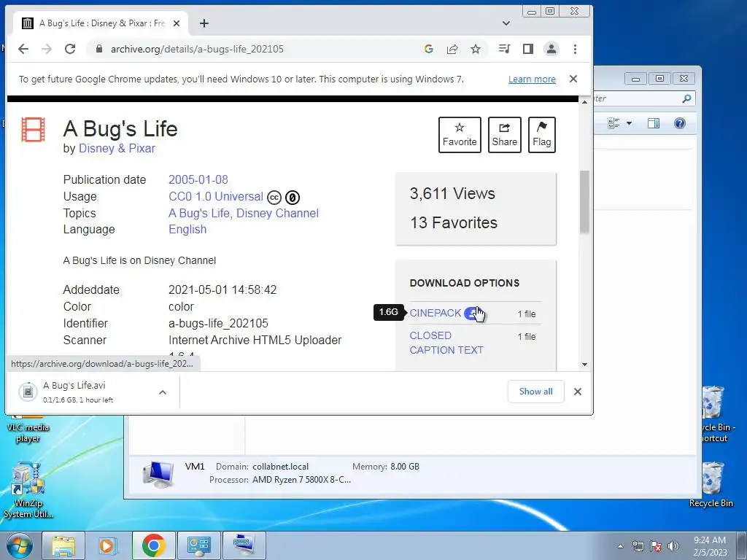Reload the archive.org page
The height and width of the screenshot is (560, 747).
pyautogui.click(x=70, y=49)
